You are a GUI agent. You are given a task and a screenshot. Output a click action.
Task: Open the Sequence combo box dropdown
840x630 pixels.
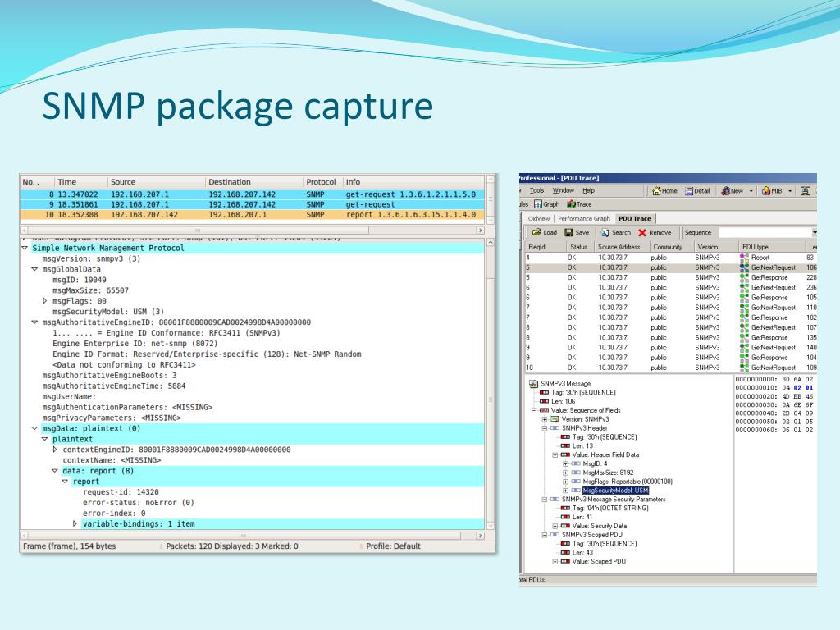[x=815, y=232]
